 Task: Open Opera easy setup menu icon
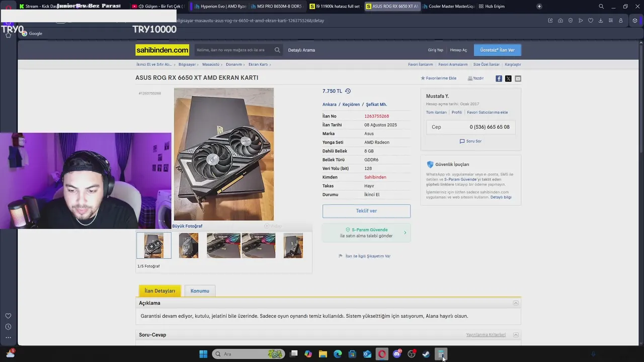coord(611,21)
